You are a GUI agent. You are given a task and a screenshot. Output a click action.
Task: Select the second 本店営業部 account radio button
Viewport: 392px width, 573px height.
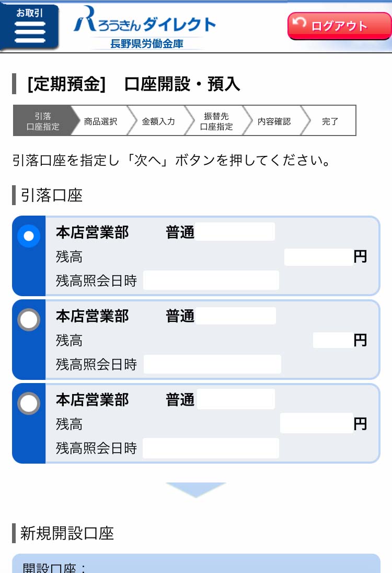(29, 319)
